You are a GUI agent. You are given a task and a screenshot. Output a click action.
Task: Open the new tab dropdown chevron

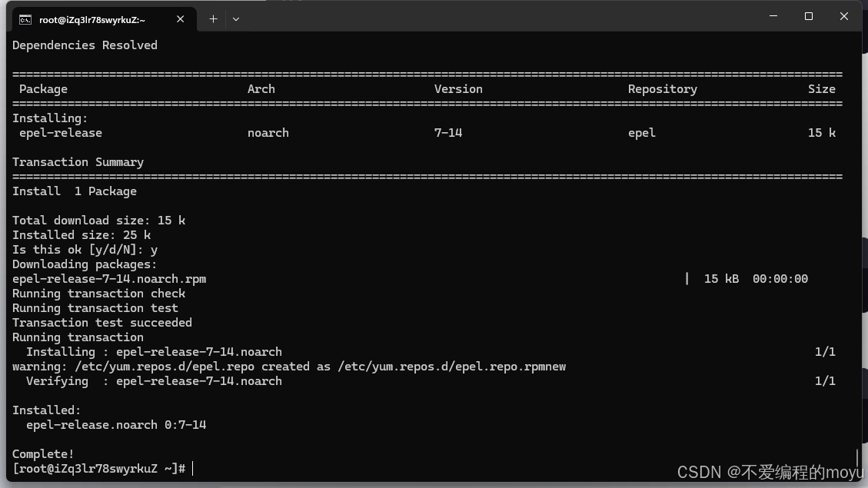click(236, 19)
